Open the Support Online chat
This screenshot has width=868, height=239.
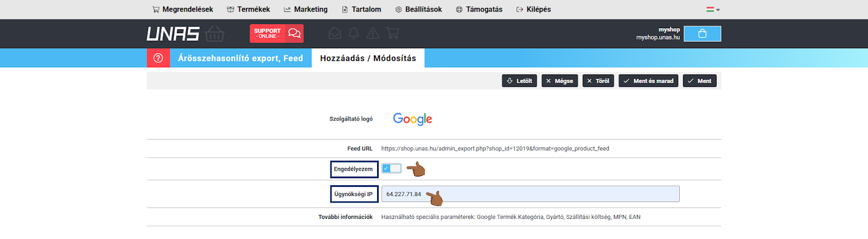277,34
